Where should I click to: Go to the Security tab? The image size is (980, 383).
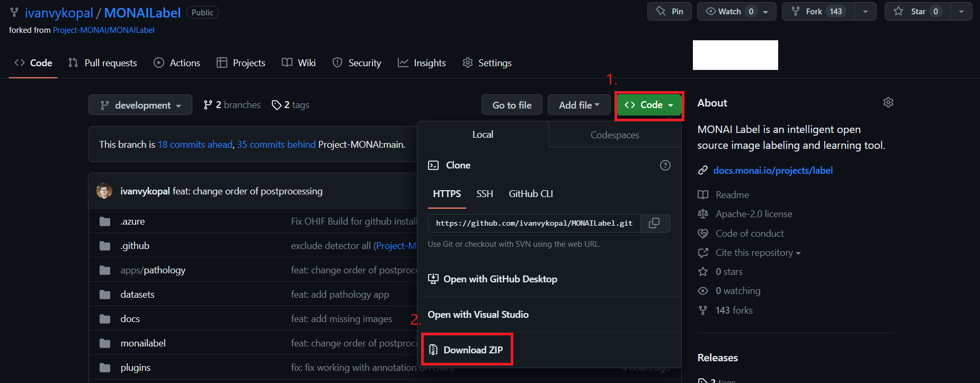click(x=357, y=63)
